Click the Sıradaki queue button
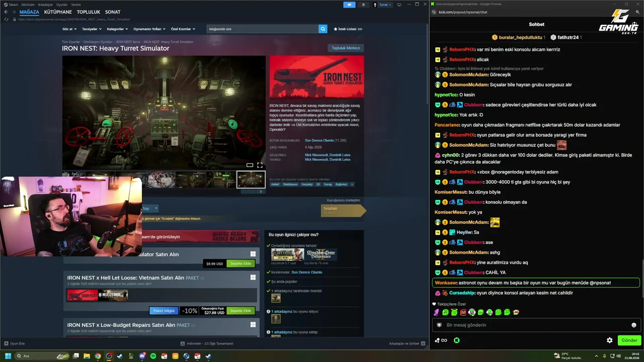This screenshot has height=362, width=644. (344, 210)
